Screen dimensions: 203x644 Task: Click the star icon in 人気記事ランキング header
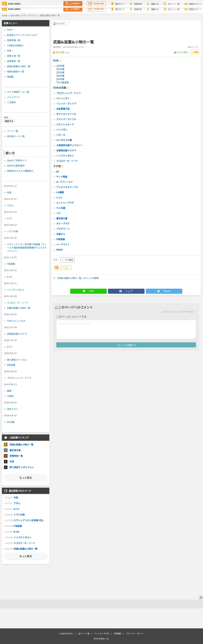6,437
